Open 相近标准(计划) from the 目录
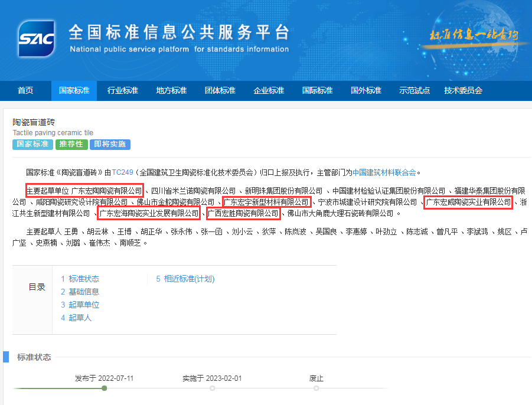532x405 pixels. (x=189, y=279)
